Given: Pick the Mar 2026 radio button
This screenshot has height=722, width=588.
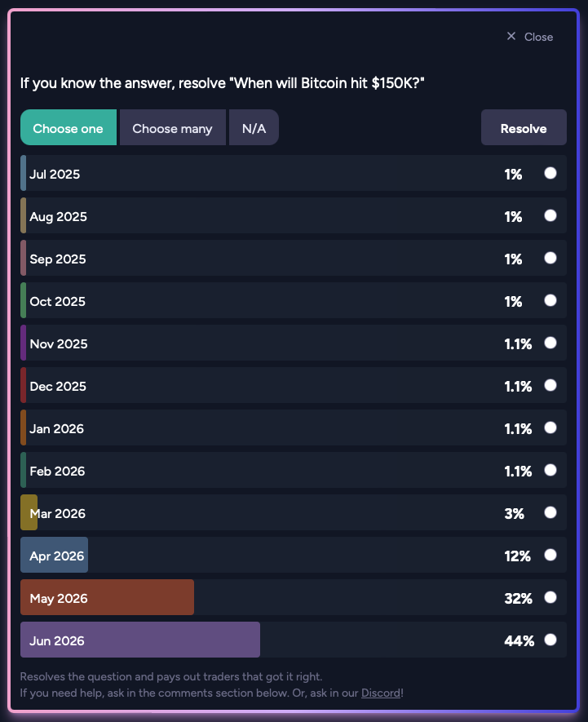Looking at the screenshot, I should (550, 512).
